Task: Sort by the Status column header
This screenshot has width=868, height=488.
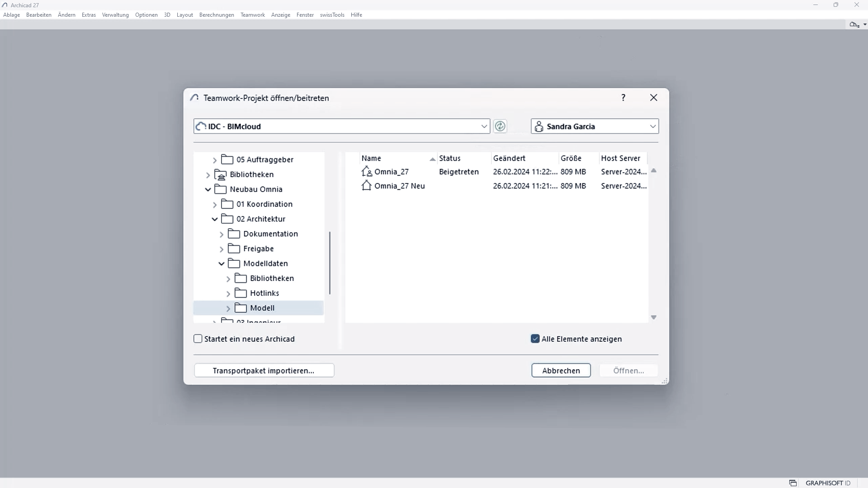Action: pos(464,158)
